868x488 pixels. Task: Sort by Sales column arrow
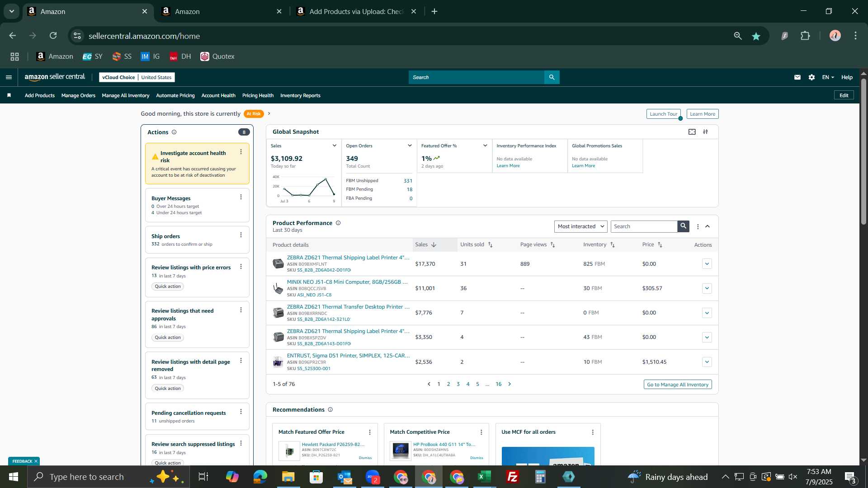tap(434, 245)
